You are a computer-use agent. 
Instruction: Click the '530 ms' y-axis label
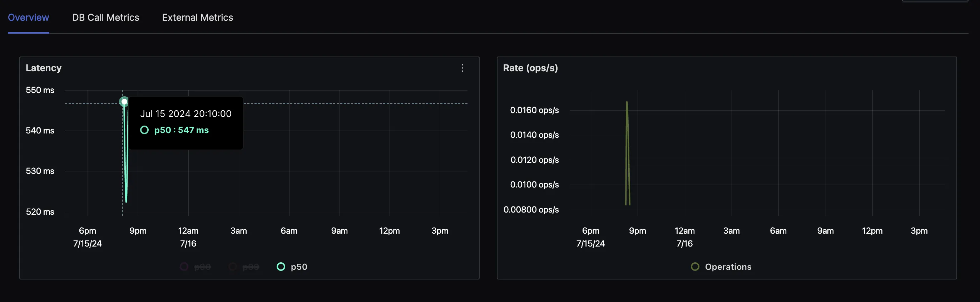pos(40,171)
